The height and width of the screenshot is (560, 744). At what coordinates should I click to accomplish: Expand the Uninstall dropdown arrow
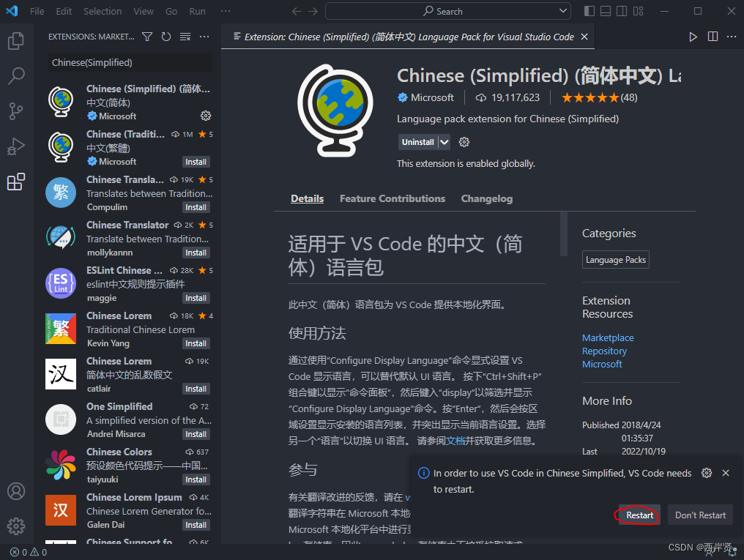[x=444, y=142]
